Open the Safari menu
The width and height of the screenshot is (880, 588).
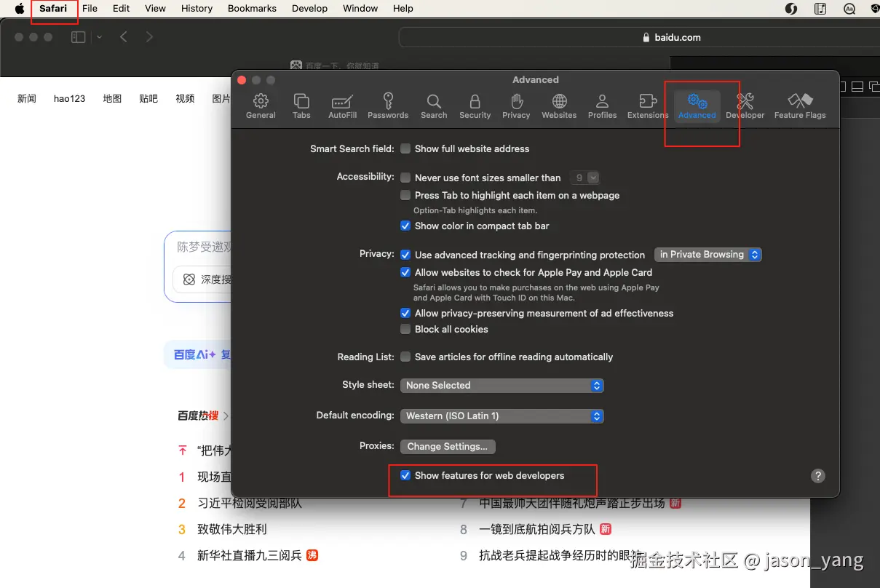53,9
